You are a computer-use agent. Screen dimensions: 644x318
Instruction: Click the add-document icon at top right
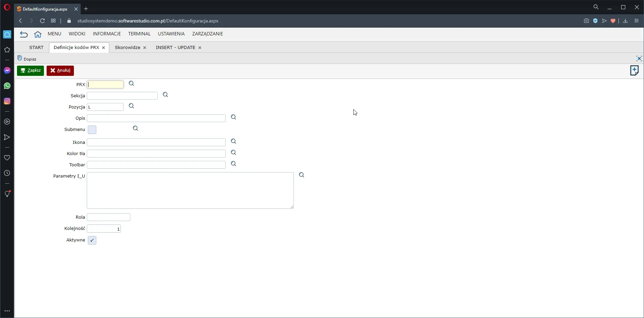(x=634, y=71)
